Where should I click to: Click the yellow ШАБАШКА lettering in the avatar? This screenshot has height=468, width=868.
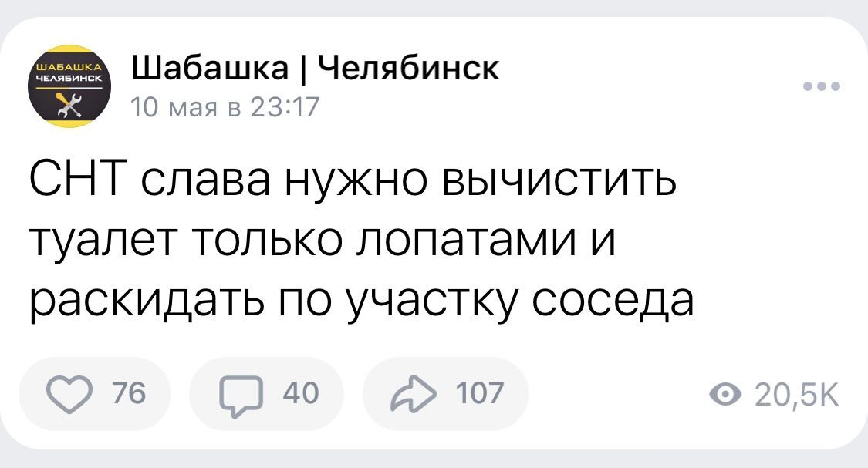[70, 67]
